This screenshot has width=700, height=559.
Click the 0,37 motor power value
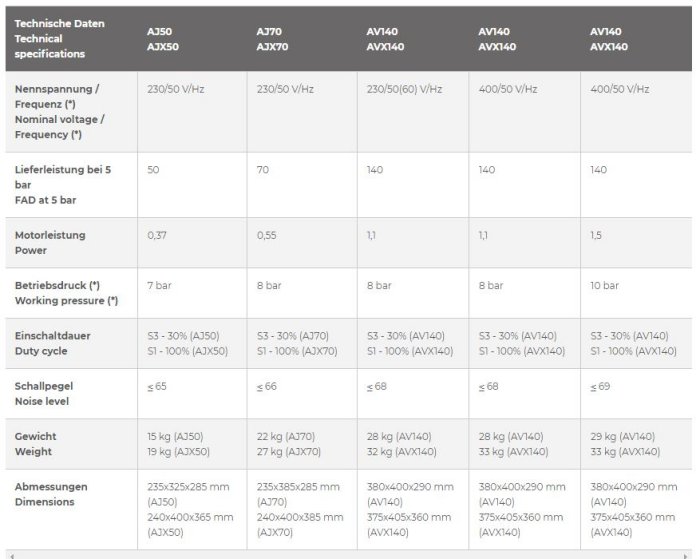[x=156, y=235]
